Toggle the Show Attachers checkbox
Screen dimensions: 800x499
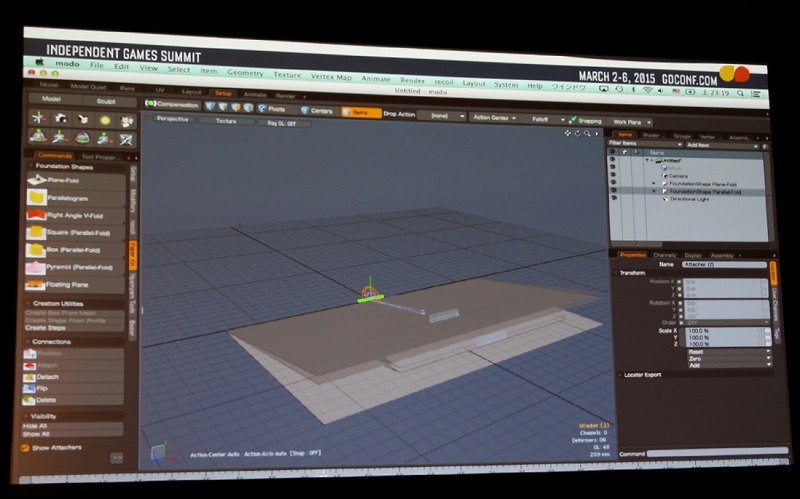coord(25,448)
